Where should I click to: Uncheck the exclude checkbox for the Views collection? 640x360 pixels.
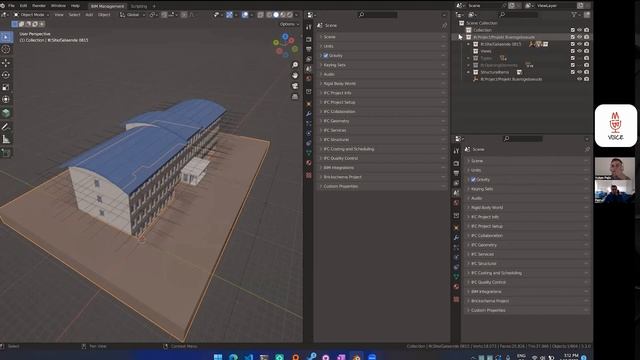(573, 51)
